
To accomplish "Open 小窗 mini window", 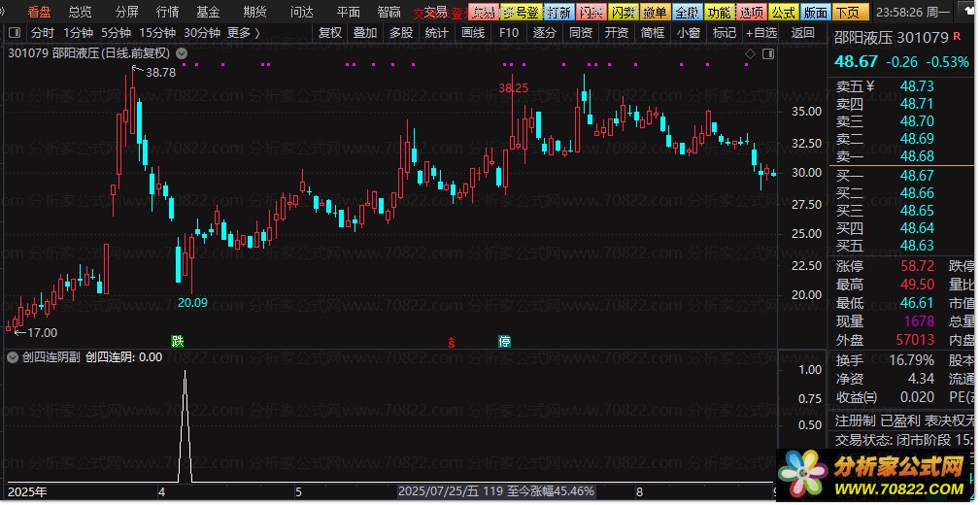I will pyautogui.click(x=688, y=32).
